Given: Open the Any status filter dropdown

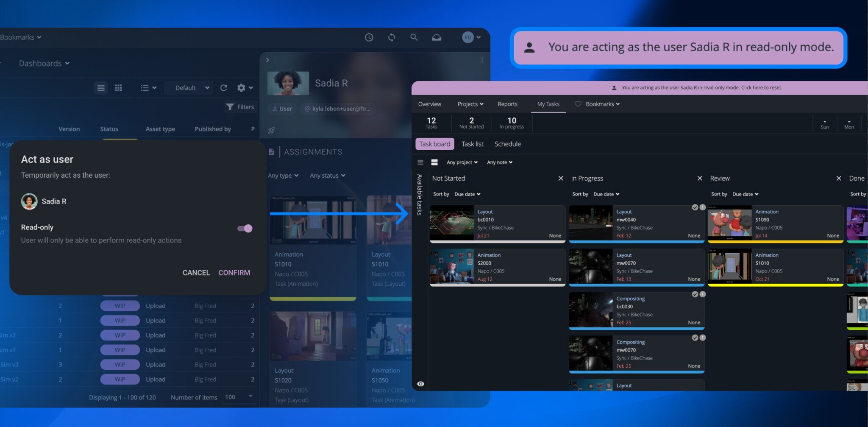Looking at the screenshot, I should 327,176.
